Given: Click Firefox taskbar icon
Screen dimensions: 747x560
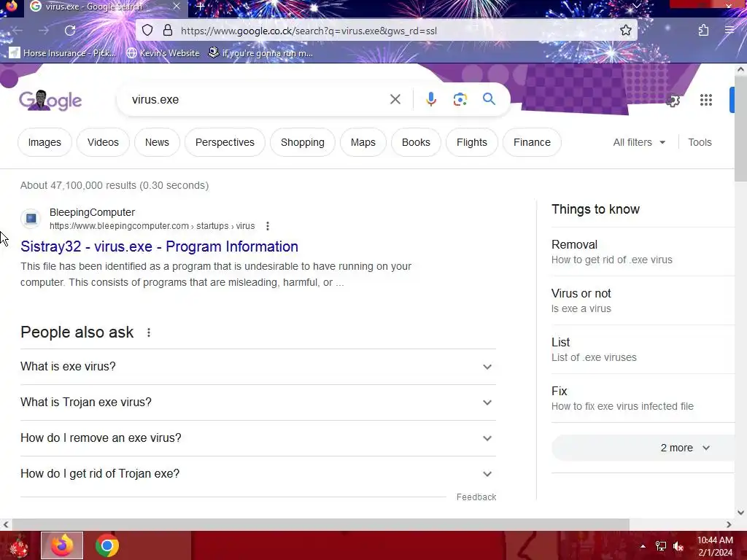Looking at the screenshot, I should [x=62, y=545].
